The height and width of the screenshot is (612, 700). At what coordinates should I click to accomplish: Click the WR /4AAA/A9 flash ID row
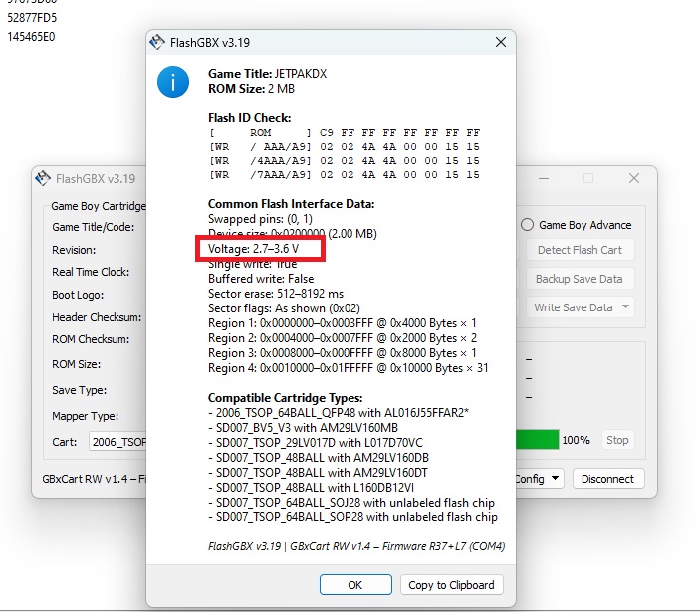(345, 160)
